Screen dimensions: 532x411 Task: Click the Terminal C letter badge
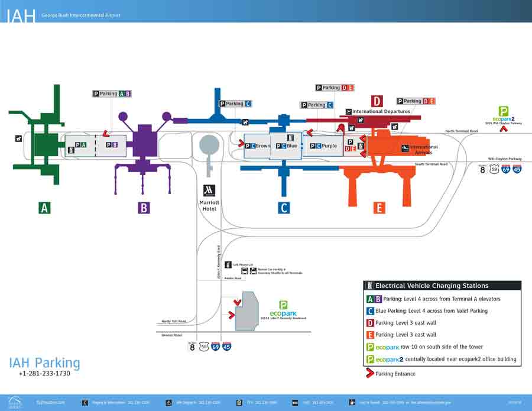(x=284, y=207)
